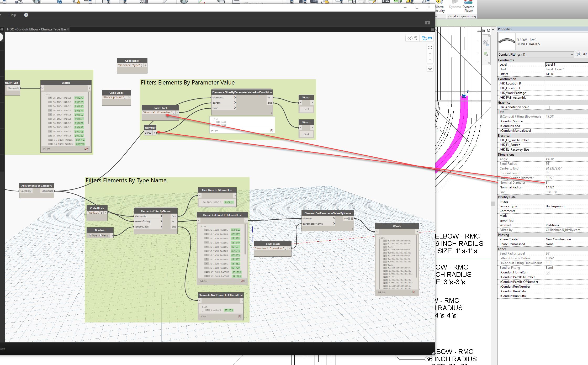Viewport: 588px width, 365px height.
Task: Open the Dynamo Player
Action: point(469,6)
